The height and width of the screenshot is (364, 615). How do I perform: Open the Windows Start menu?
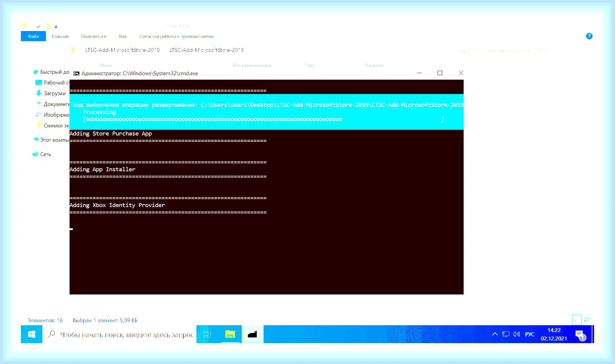tap(32, 334)
